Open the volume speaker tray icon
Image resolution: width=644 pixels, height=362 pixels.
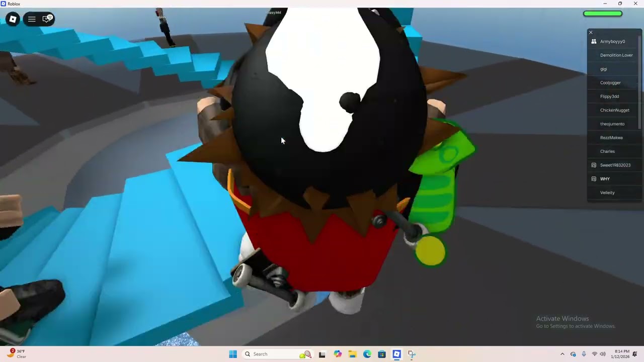click(603, 354)
